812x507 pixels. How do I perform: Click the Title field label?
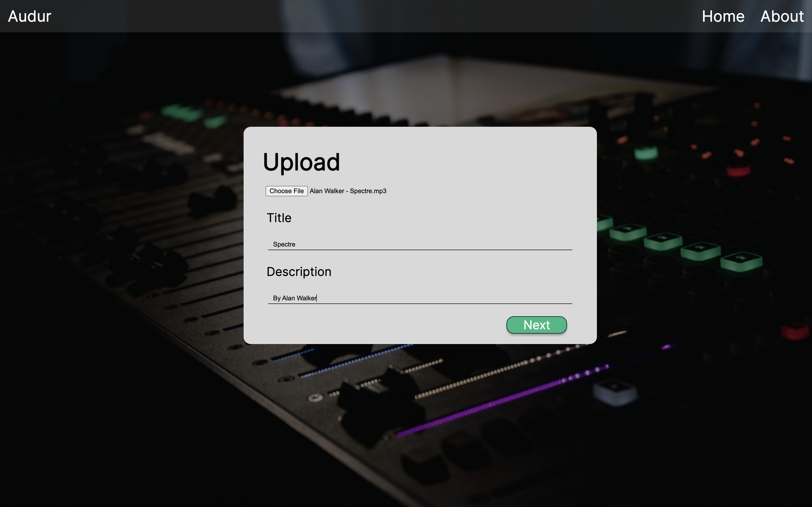click(279, 218)
